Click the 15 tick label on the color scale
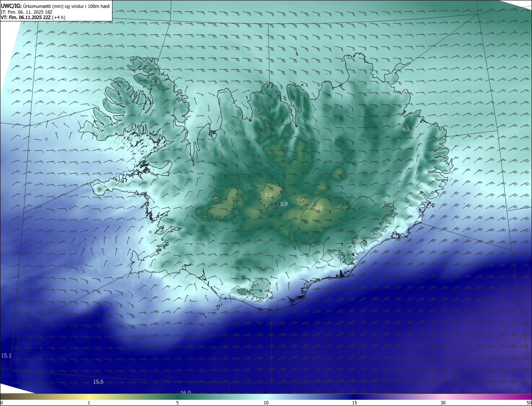Screen dimensions: 532x406 click(x=355, y=403)
